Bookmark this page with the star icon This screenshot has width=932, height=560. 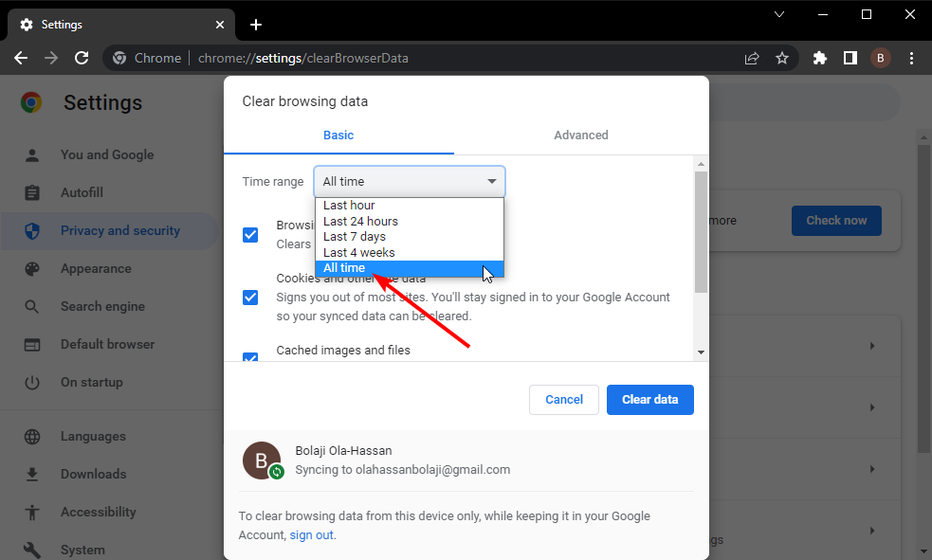pyautogui.click(x=781, y=58)
